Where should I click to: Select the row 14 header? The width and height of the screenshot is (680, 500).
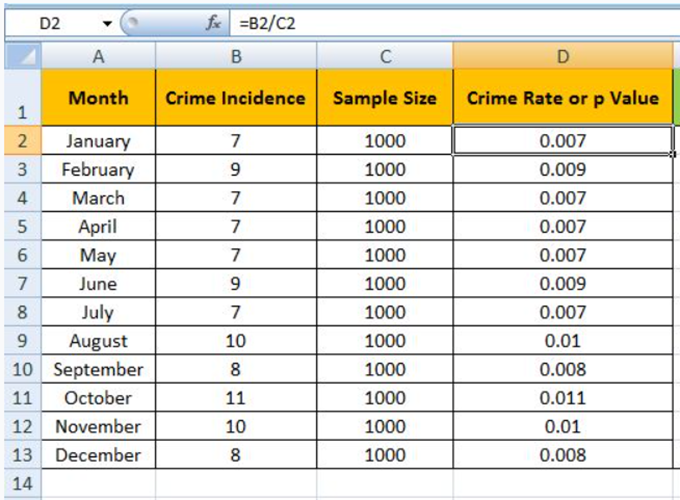(21, 485)
